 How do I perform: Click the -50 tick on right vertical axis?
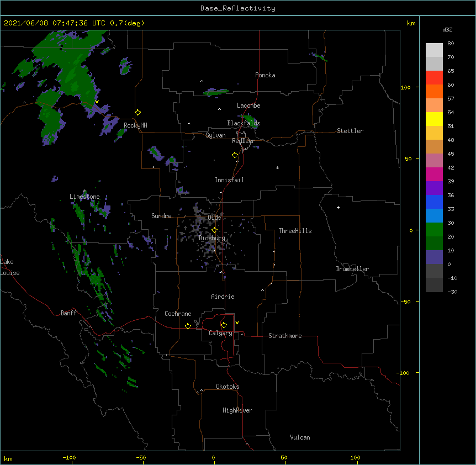[405, 302]
